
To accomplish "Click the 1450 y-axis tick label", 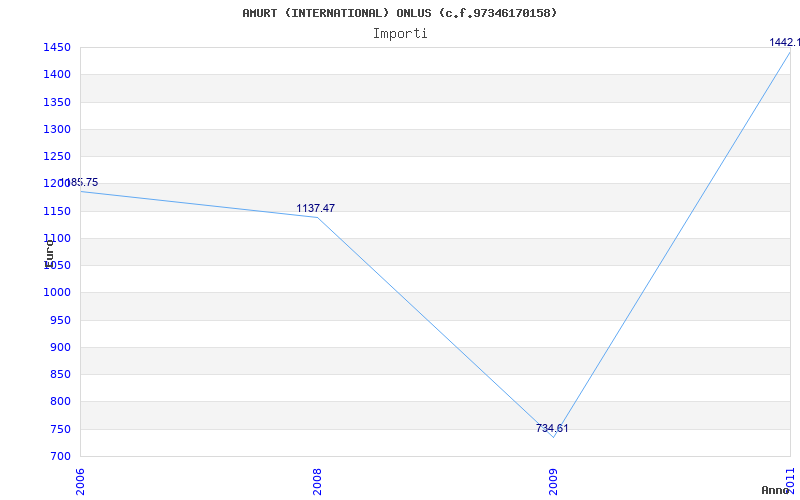I will click(x=57, y=47).
